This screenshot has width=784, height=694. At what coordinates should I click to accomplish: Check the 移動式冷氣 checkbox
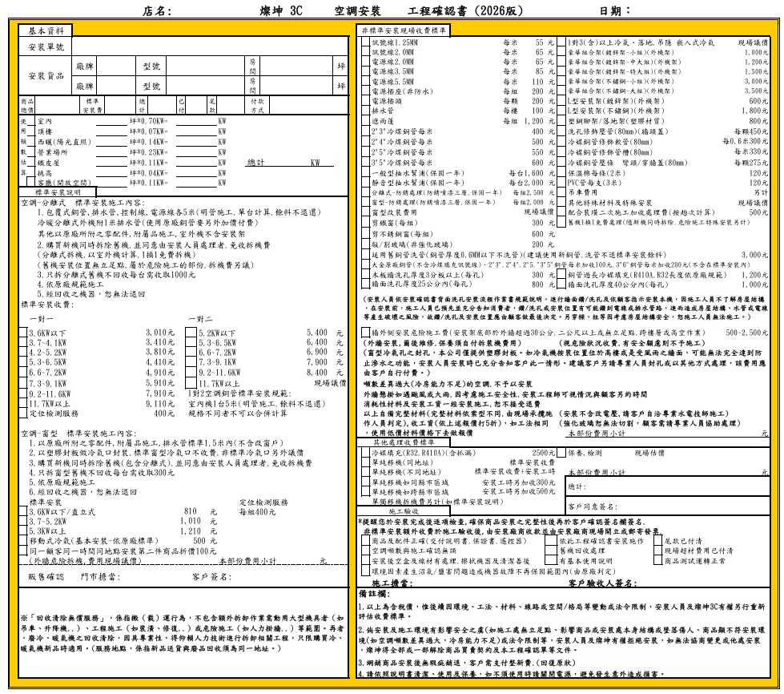pyautogui.click(x=24, y=541)
